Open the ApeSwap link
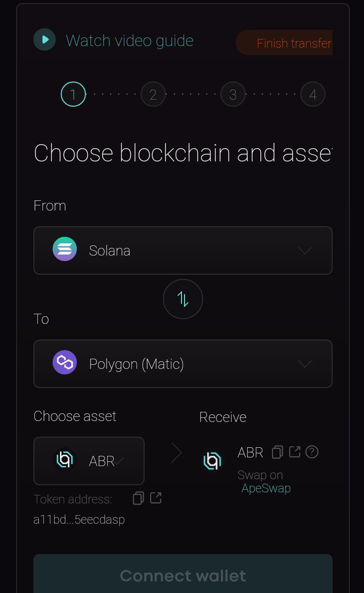This screenshot has width=364, height=593. pos(266,488)
